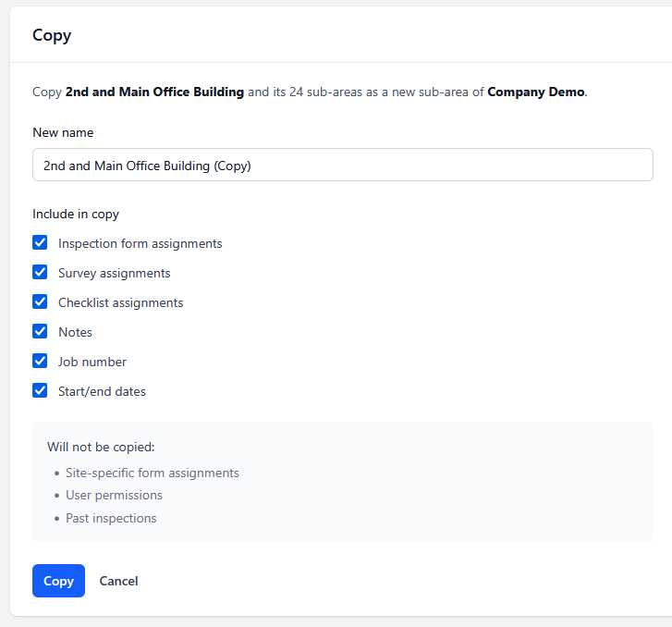The width and height of the screenshot is (672, 627).
Task: Click the "Job number" label text
Action: pyautogui.click(x=92, y=363)
